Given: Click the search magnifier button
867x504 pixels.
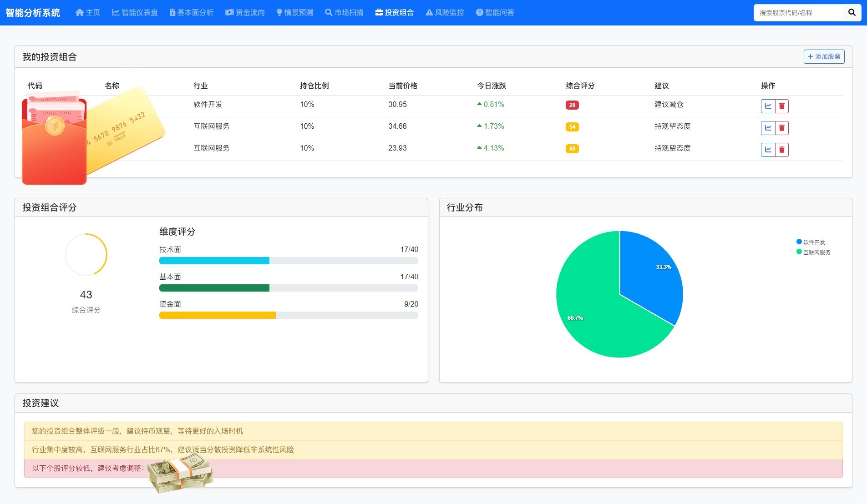Looking at the screenshot, I should 852,13.
